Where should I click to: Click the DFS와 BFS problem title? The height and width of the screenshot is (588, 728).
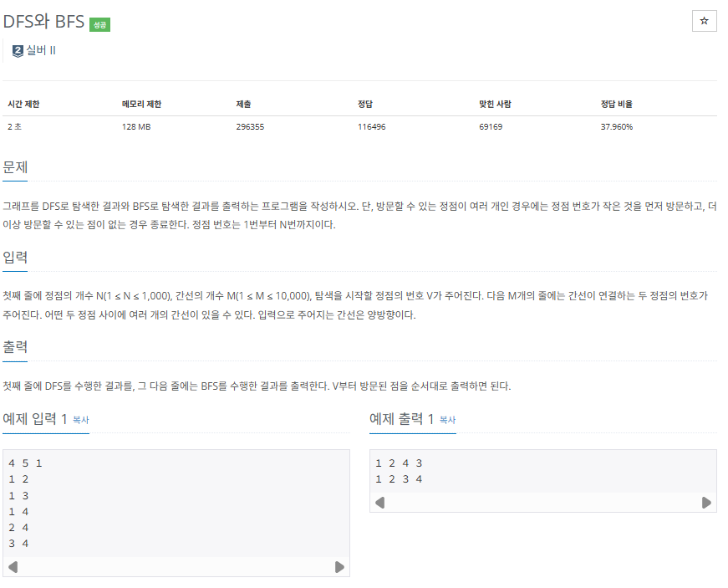[x=43, y=22]
